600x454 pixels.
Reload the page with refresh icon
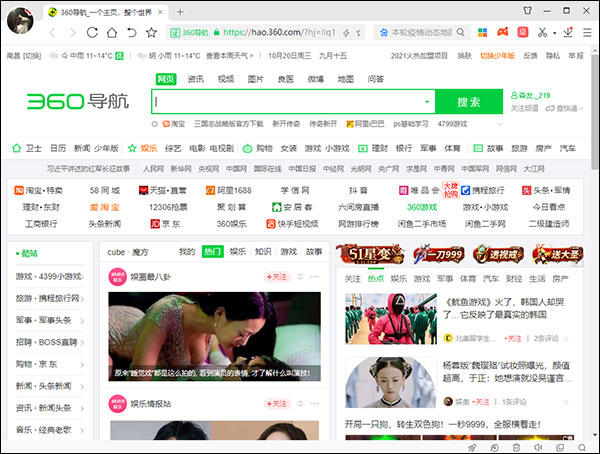[92, 33]
